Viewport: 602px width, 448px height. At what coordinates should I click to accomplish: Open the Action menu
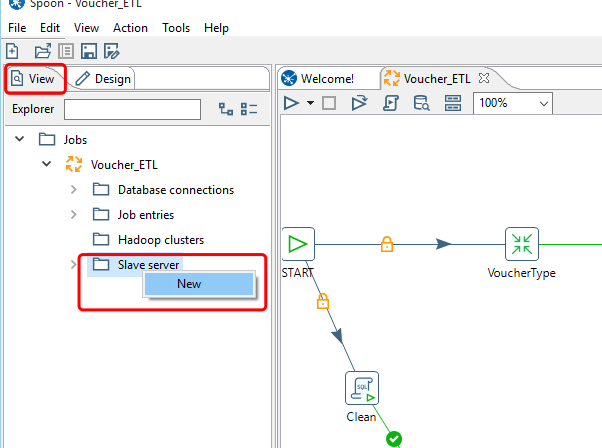130,28
